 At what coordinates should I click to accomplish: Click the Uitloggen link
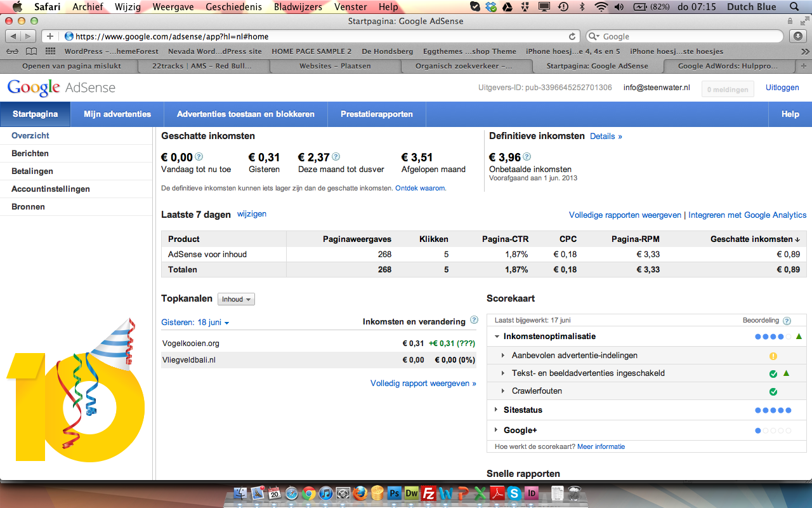(x=782, y=88)
